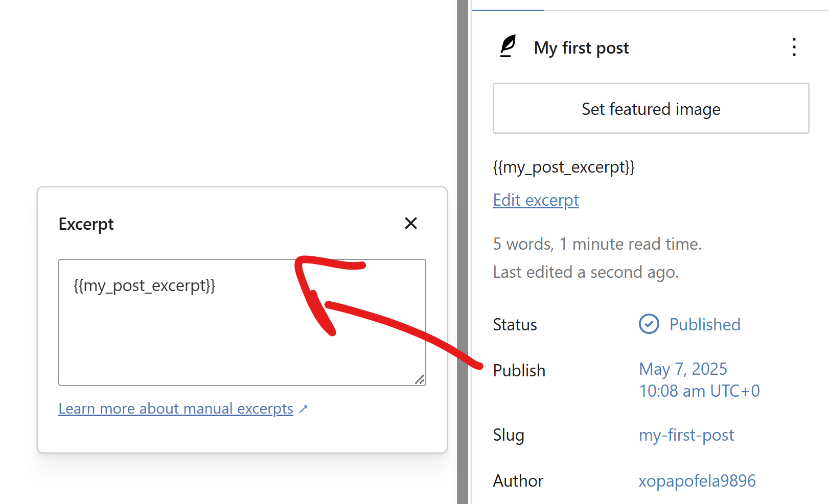Click the My first post title
This screenshot has height=504, width=829.
pos(581,48)
